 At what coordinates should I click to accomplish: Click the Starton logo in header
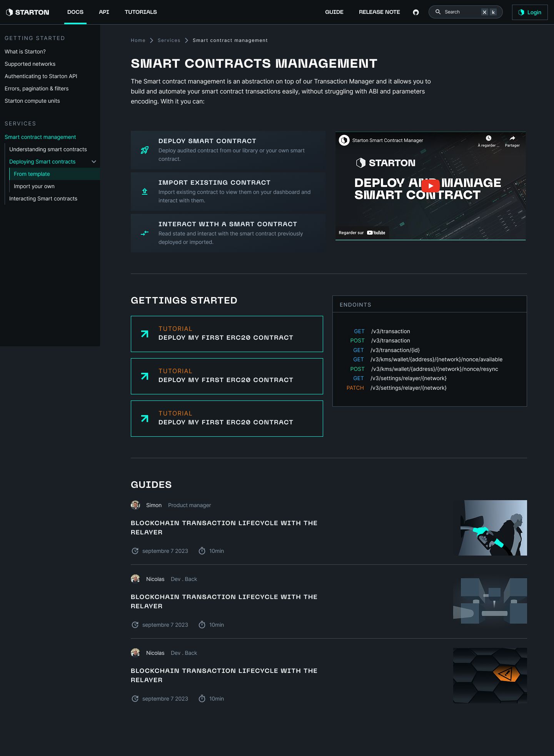(28, 12)
